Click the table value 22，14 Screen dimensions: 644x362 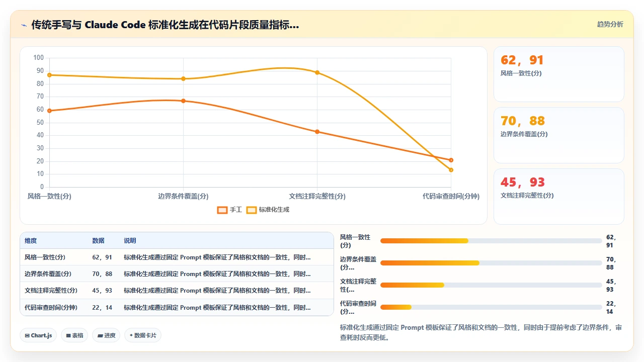click(102, 308)
